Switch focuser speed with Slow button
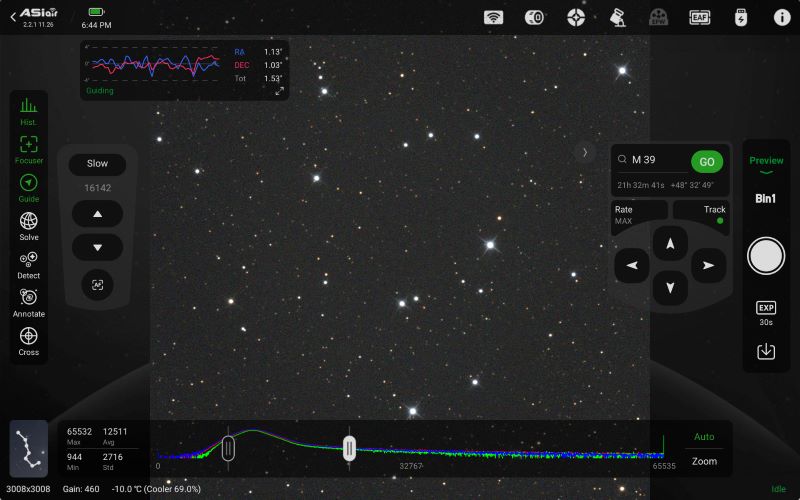The width and height of the screenshot is (800, 500). click(97, 164)
